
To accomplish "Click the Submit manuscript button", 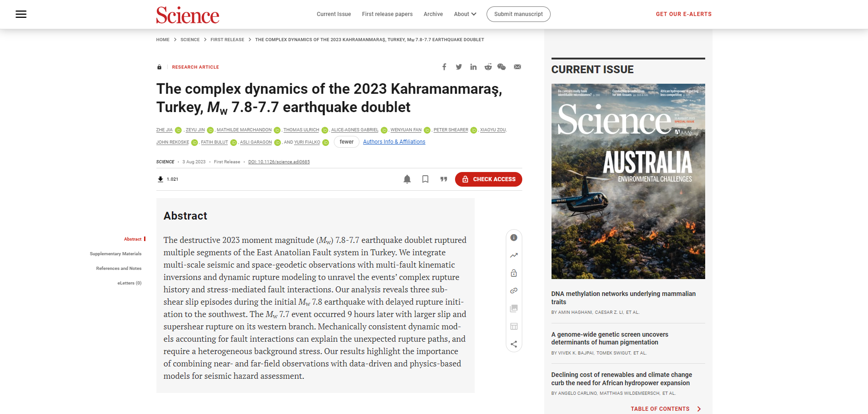I will coord(519,14).
